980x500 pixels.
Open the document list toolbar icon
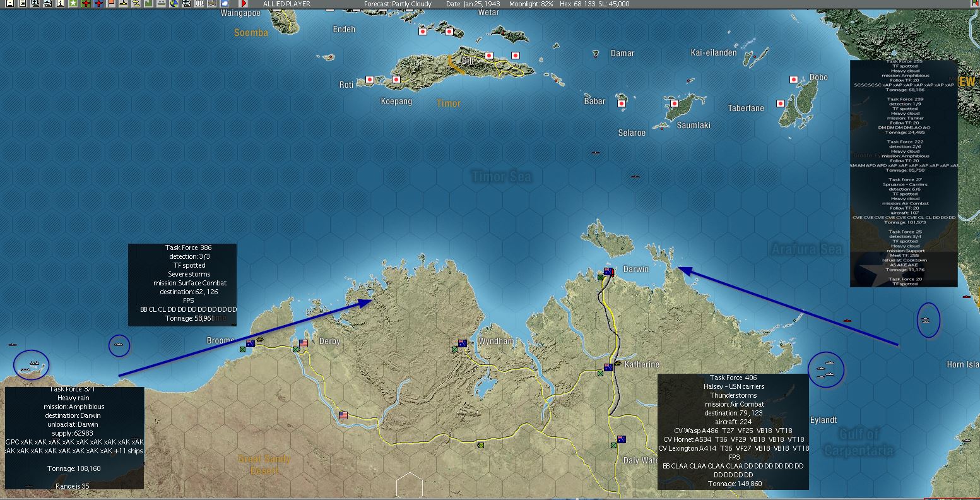tap(22, 4)
